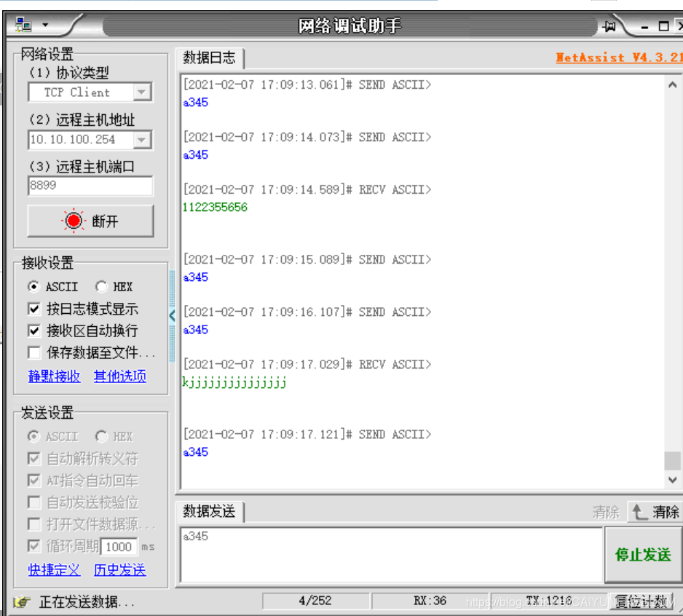Click the gray 清除 text left of upload icon

(606, 513)
